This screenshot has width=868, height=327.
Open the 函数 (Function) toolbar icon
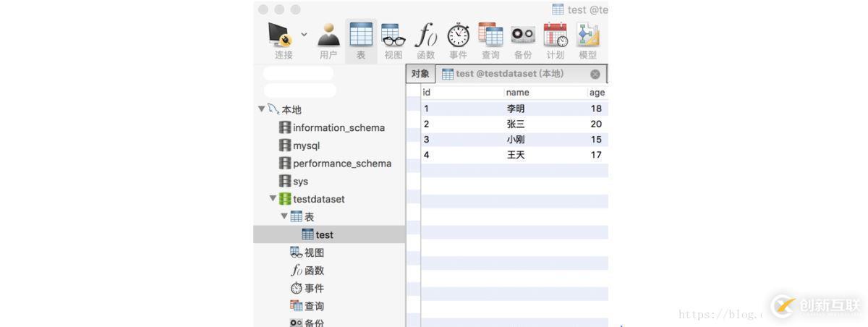426,35
